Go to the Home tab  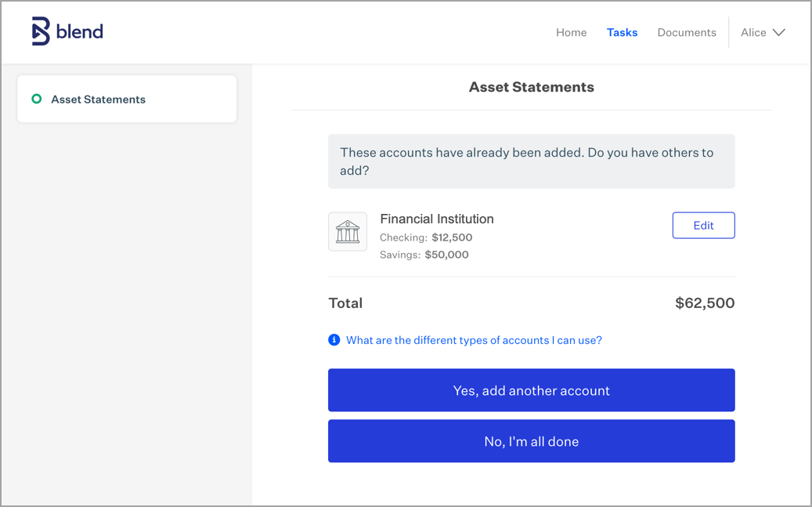pyautogui.click(x=571, y=32)
